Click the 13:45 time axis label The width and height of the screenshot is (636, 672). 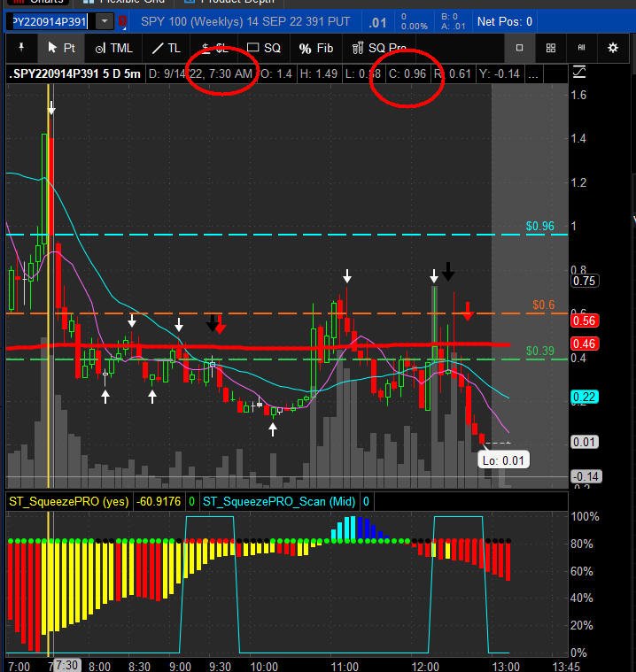point(565,667)
